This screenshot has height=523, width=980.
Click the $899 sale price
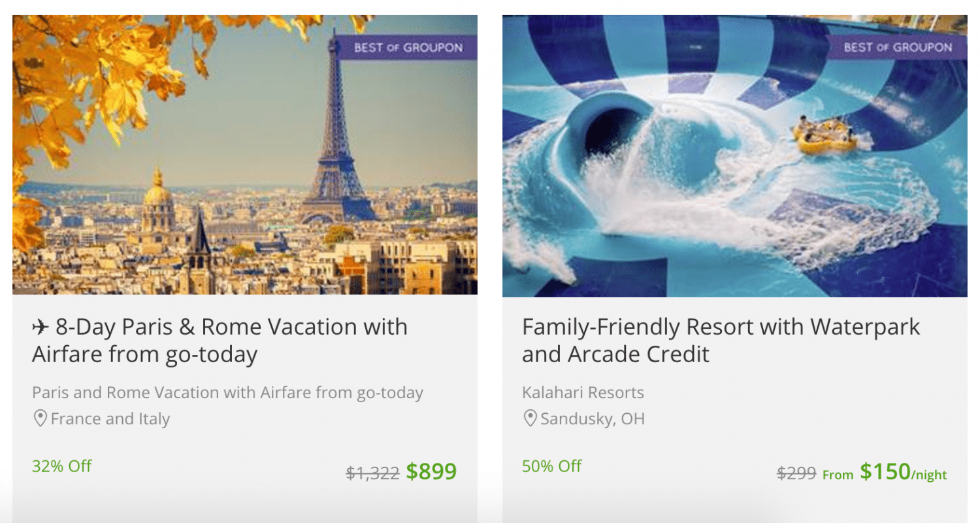[x=431, y=471]
